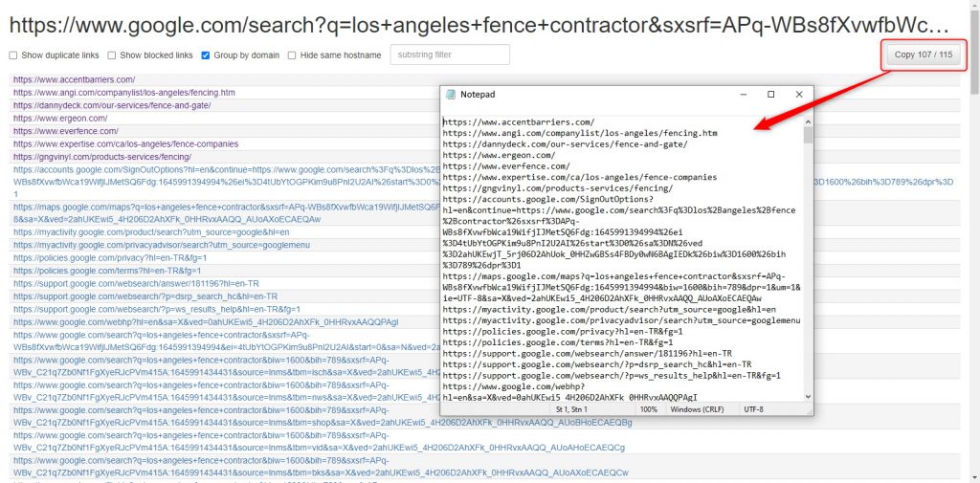Enable Show blocked links checkbox
Screen dimensions: 980x483
(112, 55)
